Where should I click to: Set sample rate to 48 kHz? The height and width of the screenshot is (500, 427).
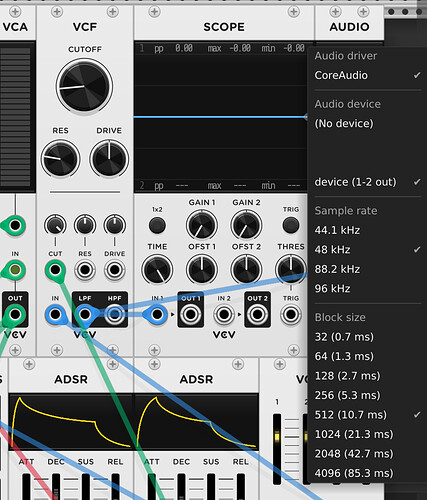pyautogui.click(x=367, y=250)
